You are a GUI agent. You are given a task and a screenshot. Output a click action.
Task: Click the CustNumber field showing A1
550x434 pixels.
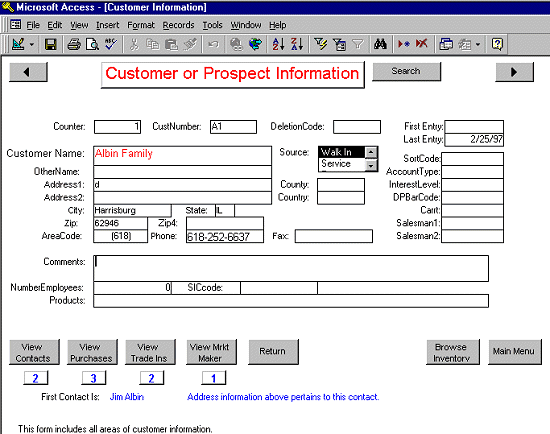[x=233, y=127]
